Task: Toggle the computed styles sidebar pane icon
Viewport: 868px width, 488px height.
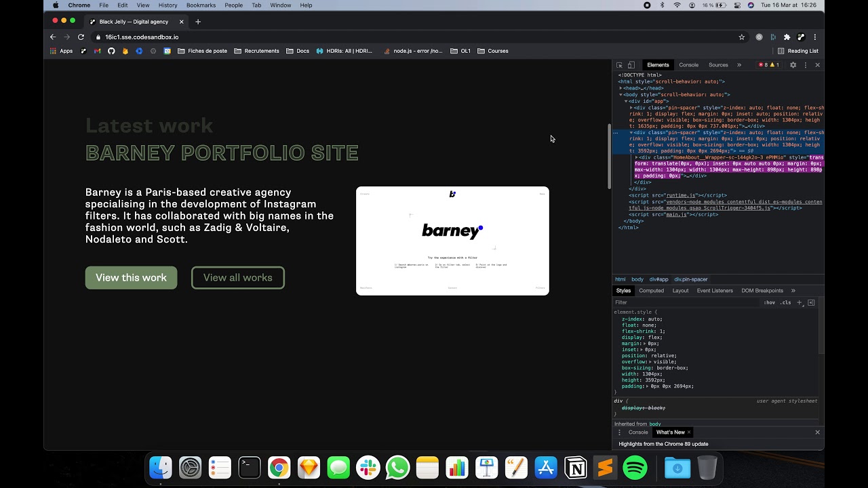Action: [811, 302]
